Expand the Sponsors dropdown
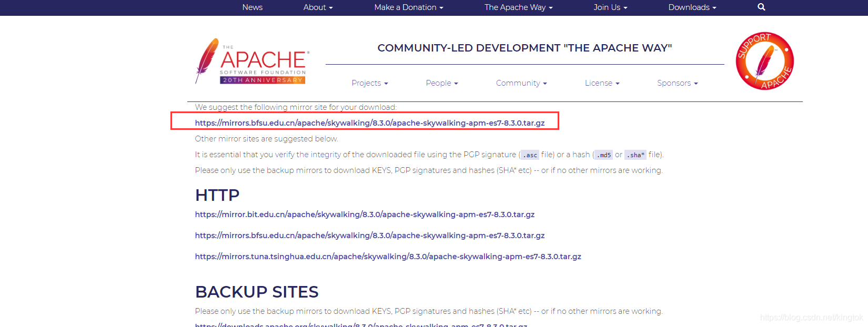 tap(678, 83)
